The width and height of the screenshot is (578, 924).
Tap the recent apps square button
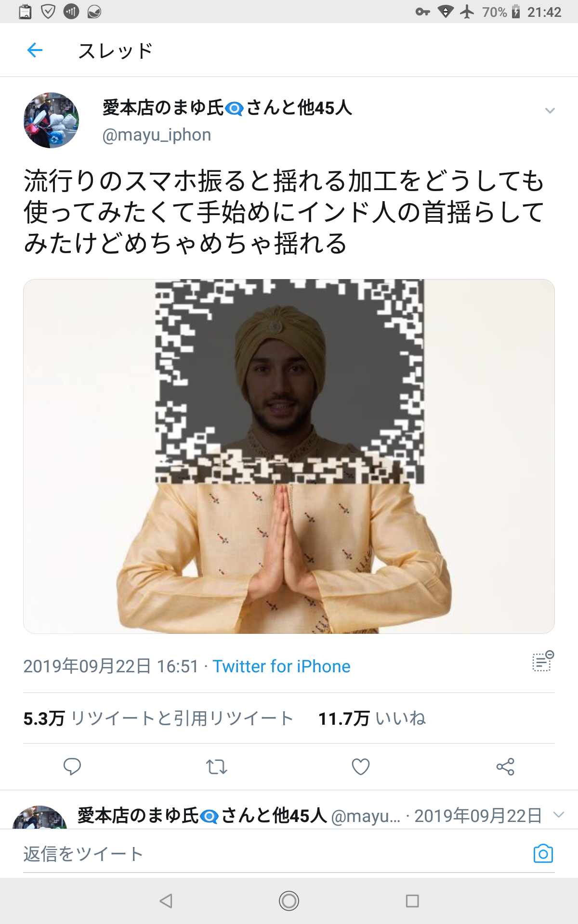tap(412, 900)
